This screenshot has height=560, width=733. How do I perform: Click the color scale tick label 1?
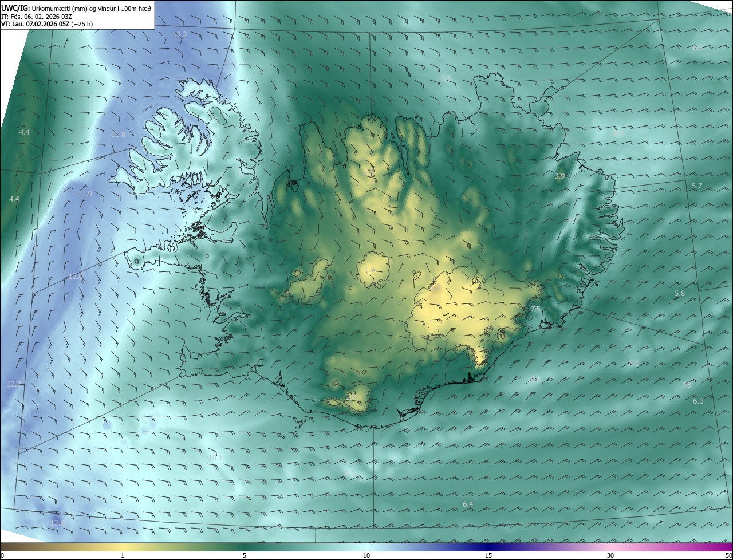(x=123, y=555)
